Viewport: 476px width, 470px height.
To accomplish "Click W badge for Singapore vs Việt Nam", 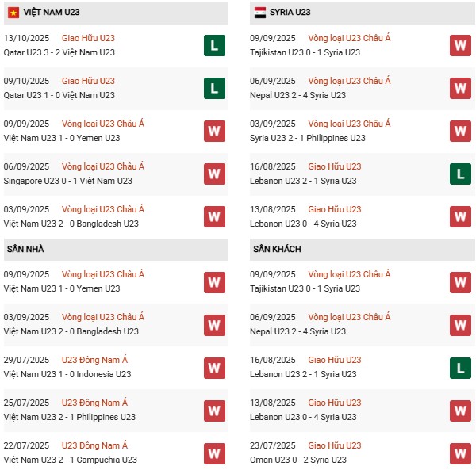I will click(x=213, y=174).
